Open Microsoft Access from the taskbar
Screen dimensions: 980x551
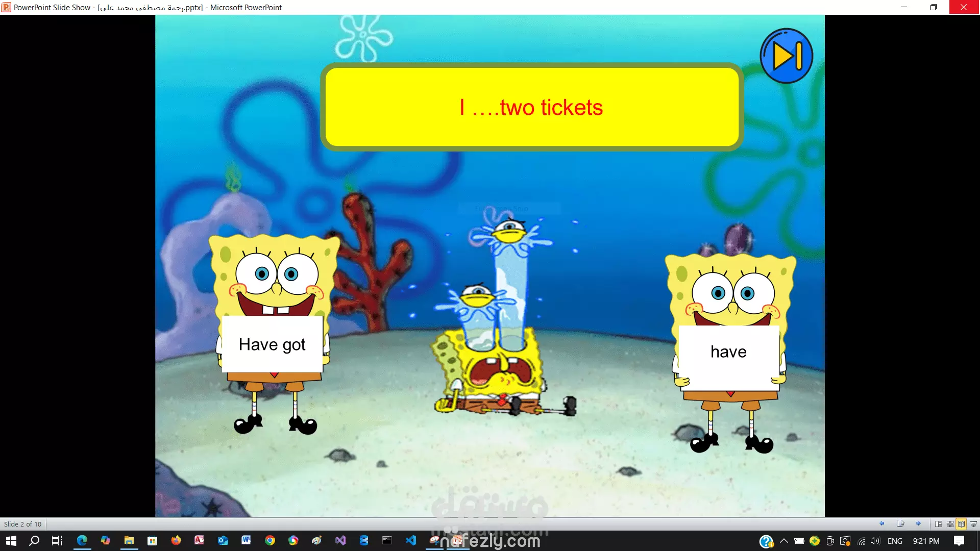click(199, 540)
